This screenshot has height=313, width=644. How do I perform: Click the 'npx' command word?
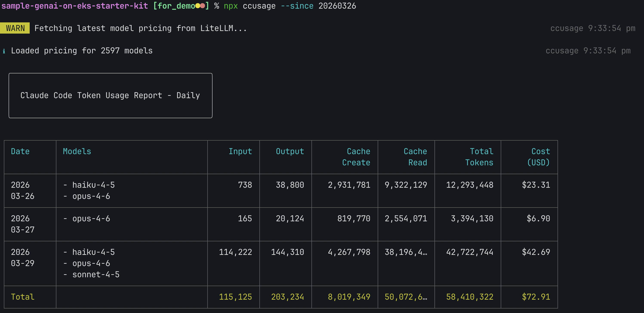[231, 6]
